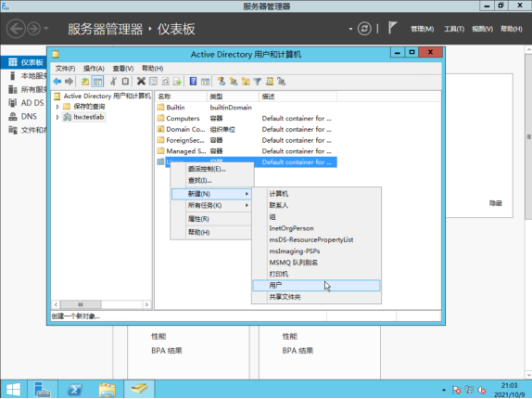This screenshot has height=399, width=532.
Task: Open the 帮助(H) menu in AD window
Action: pyautogui.click(x=153, y=69)
